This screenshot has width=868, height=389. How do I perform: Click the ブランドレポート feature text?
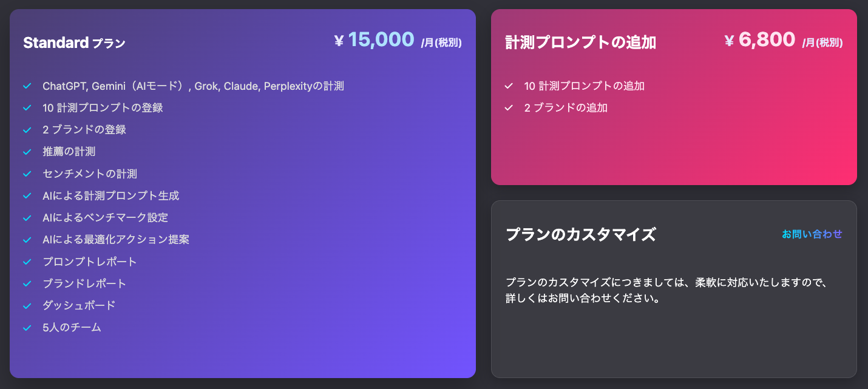click(84, 284)
